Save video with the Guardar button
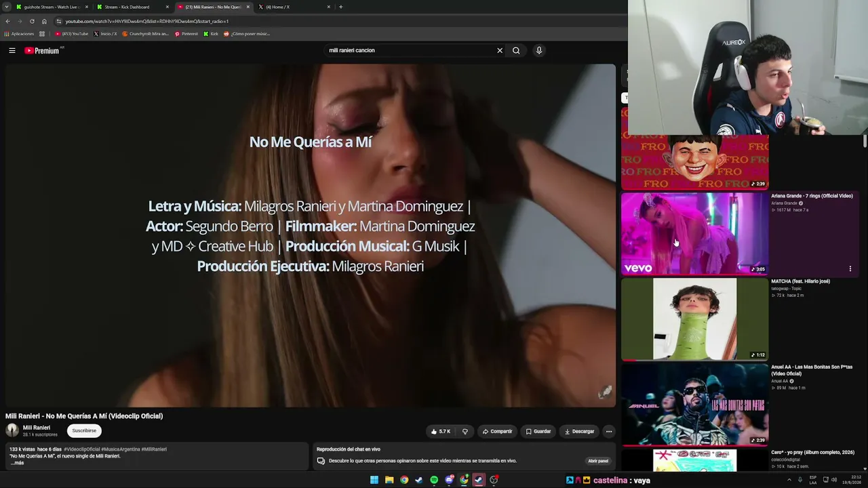The width and height of the screenshot is (868, 488). coord(538,431)
